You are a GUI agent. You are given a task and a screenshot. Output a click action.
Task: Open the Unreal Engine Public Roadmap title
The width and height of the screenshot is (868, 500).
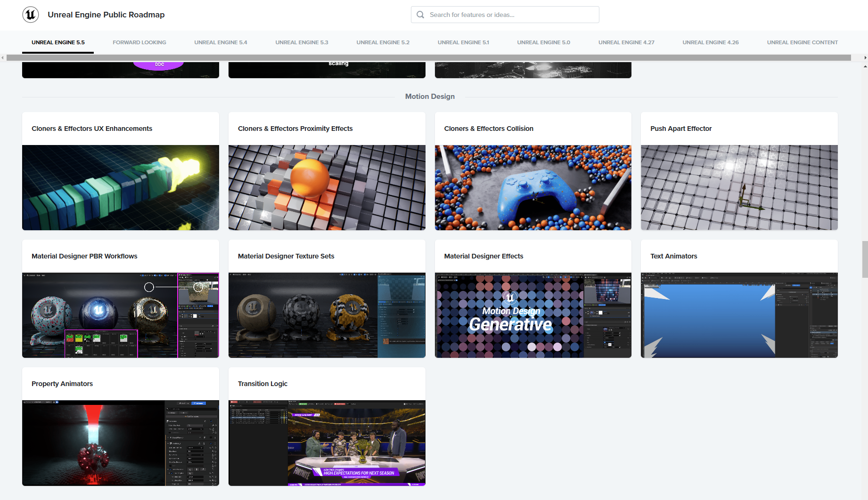click(106, 15)
